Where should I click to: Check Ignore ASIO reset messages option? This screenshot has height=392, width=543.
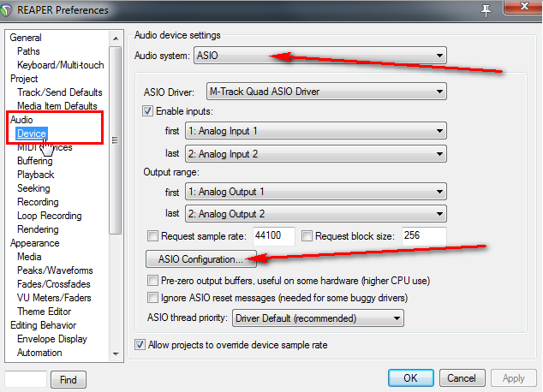tap(152, 298)
